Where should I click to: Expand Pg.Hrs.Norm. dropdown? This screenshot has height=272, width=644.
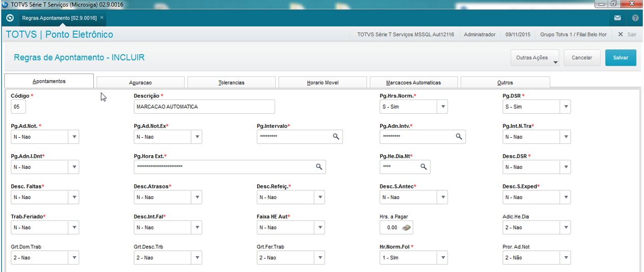tap(443, 107)
